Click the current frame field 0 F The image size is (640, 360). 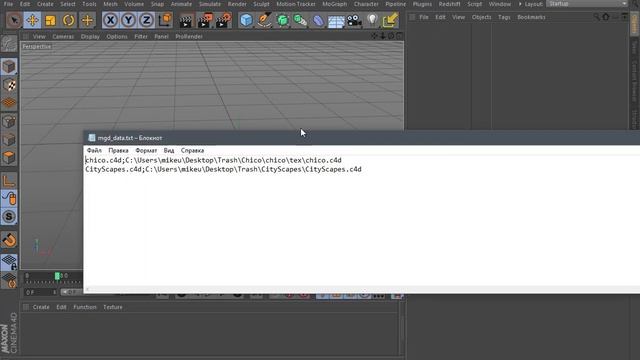40,292
